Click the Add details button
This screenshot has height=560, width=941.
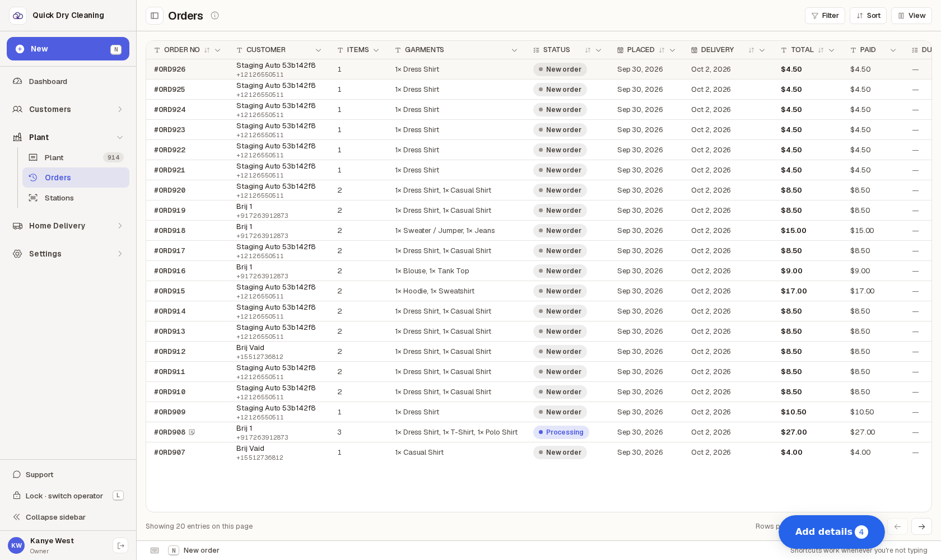coord(832,532)
